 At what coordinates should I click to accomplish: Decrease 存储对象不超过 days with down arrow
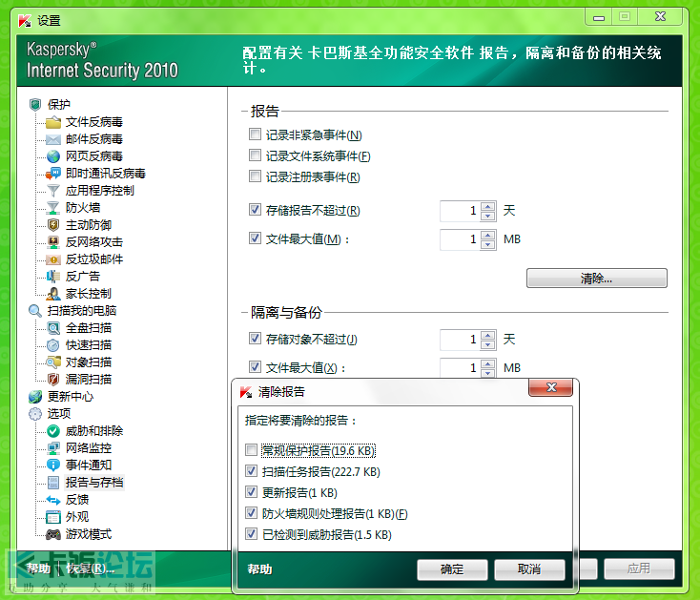[488, 344]
